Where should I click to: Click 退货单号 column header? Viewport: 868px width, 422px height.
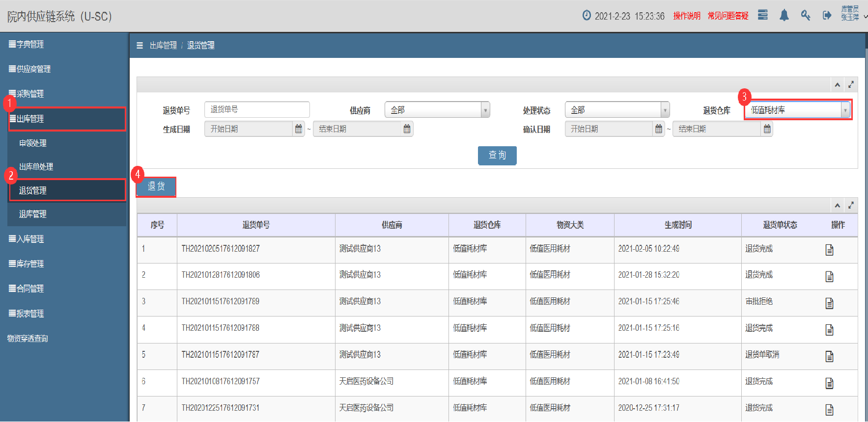point(256,225)
